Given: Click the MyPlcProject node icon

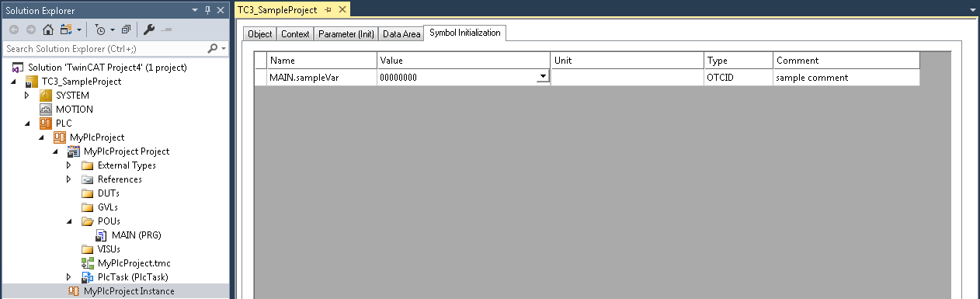Looking at the screenshot, I should (59, 137).
